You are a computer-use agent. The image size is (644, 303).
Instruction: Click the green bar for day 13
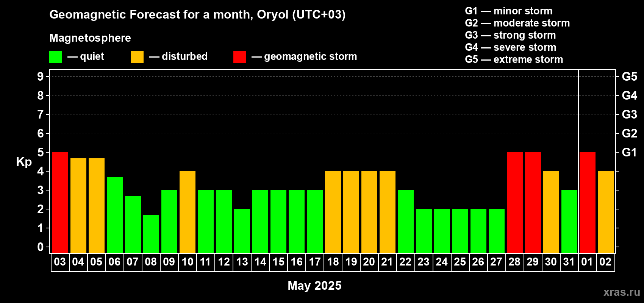click(242, 231)
